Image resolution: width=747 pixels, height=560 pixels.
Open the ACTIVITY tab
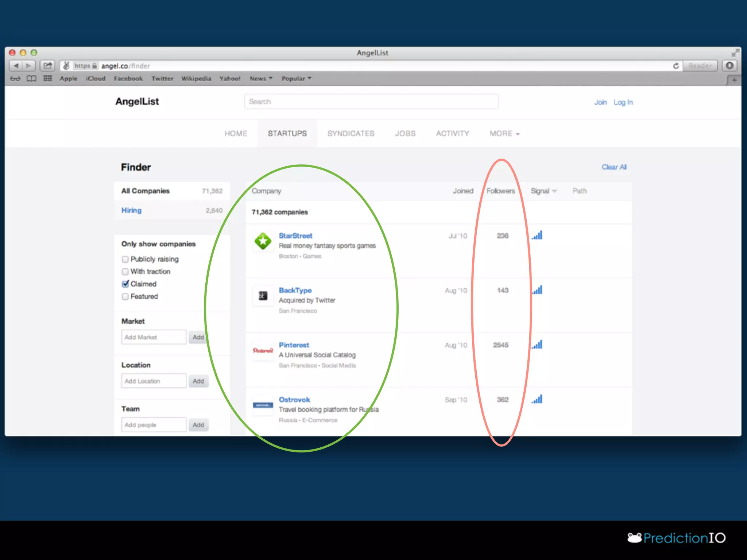[x=453, y=133]
